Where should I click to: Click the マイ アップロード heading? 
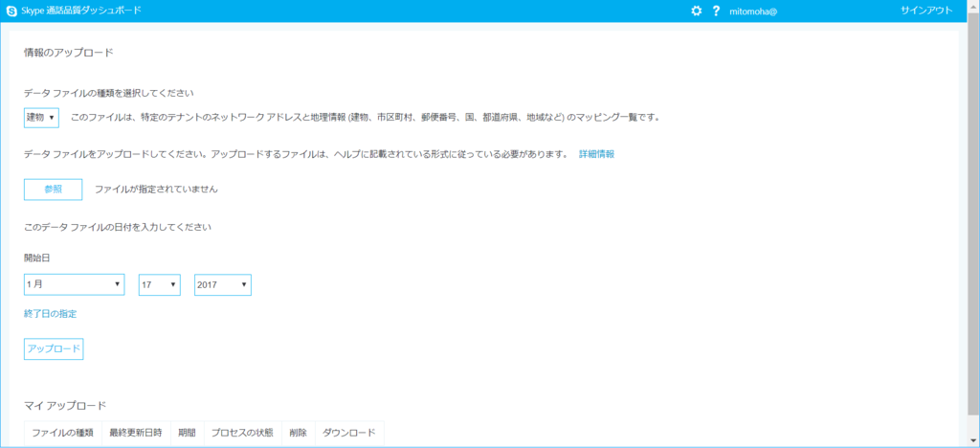pyautogui.click(x=65, y=406)
